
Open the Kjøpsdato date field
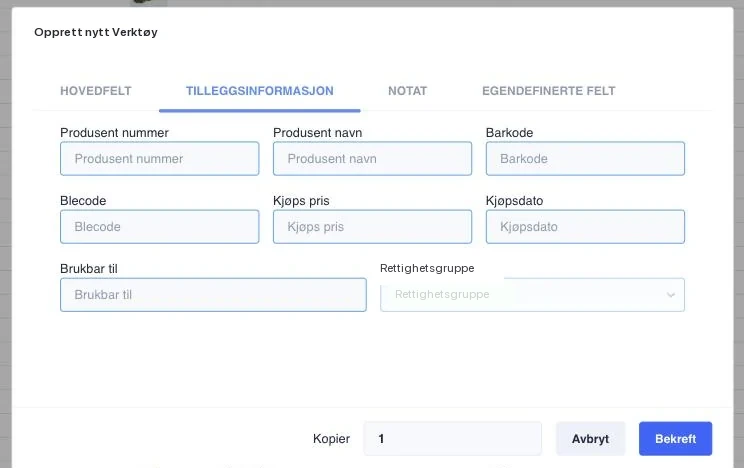click(x=585, y=227)
